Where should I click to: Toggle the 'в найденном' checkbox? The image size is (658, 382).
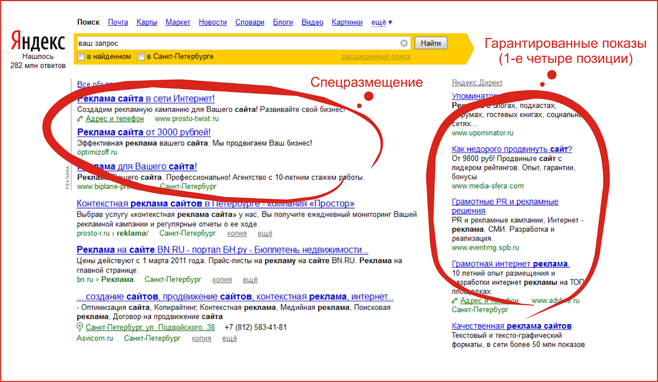pyautogui.click(x=81, y=57)
